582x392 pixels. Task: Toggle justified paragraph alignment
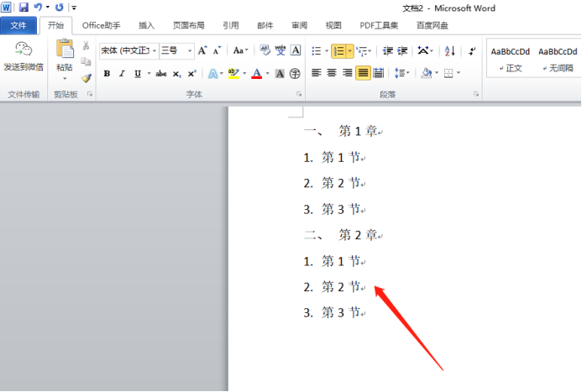tap(363, 74)
